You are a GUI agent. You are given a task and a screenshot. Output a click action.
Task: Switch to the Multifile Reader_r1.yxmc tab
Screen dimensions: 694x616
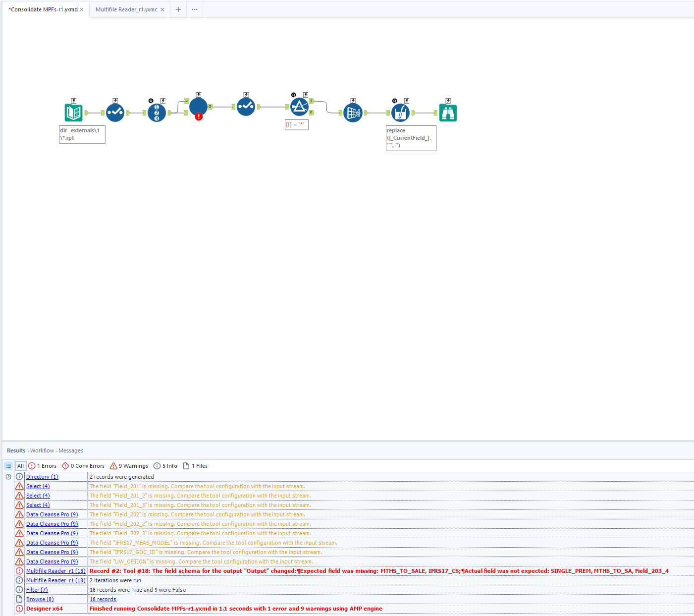pos(126,9)
